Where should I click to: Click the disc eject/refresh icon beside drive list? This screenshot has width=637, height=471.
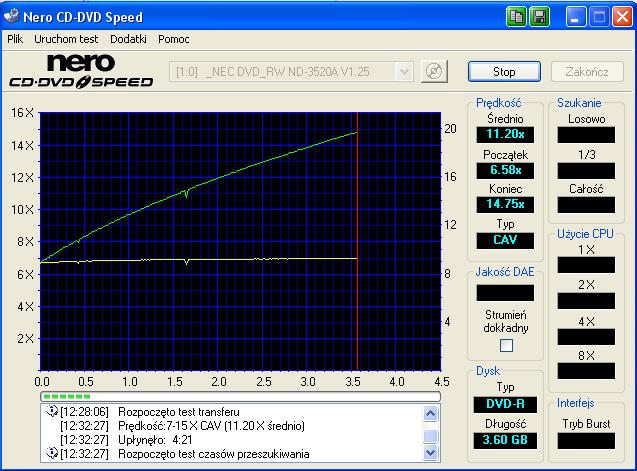[434, 72]
